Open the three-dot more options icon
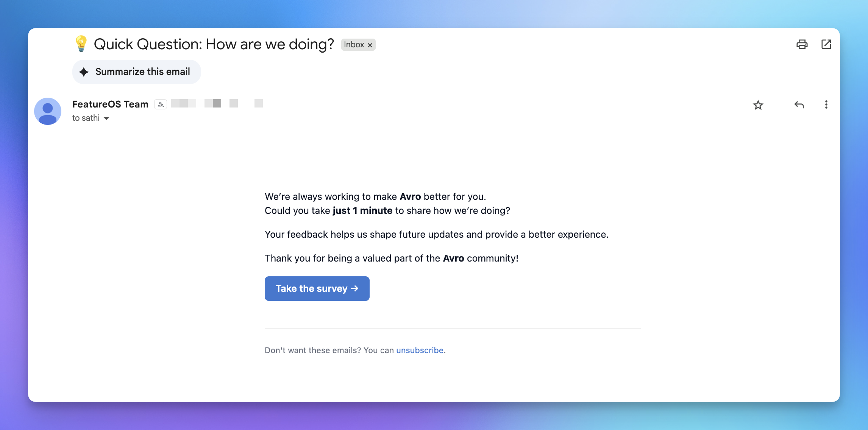This screenshot has width=868, height=430. coord(826,105)
